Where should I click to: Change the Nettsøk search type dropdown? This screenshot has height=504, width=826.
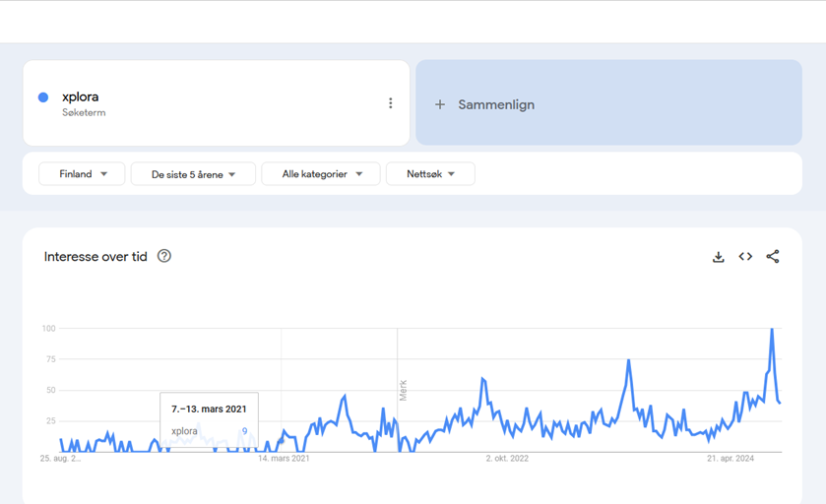(430, 174)
